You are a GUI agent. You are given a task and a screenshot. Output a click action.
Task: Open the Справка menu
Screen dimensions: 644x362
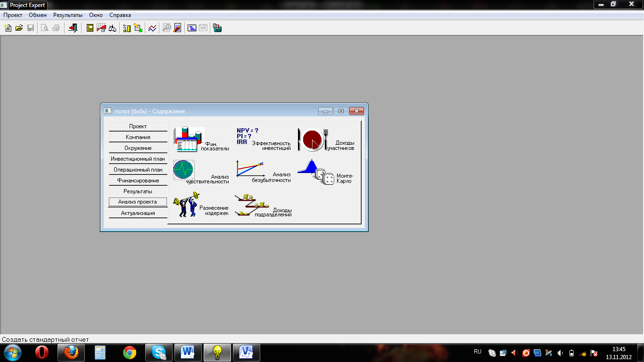tap(120, 15)
